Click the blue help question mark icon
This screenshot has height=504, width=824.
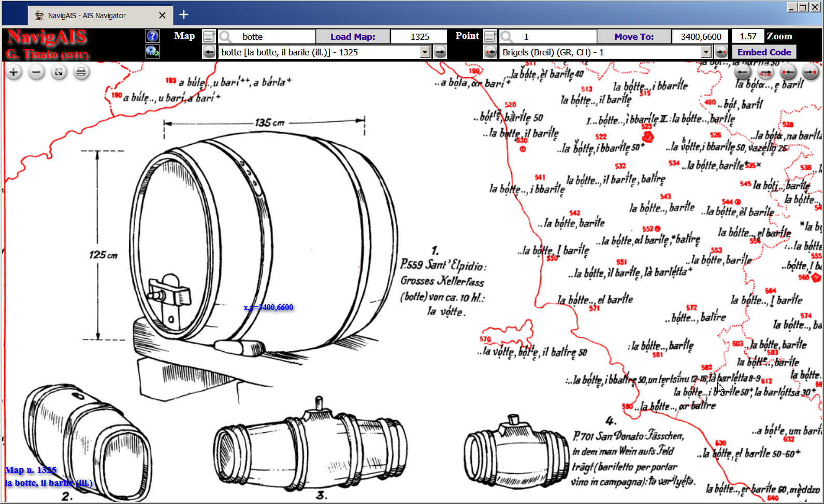click(x=152, y=36)
